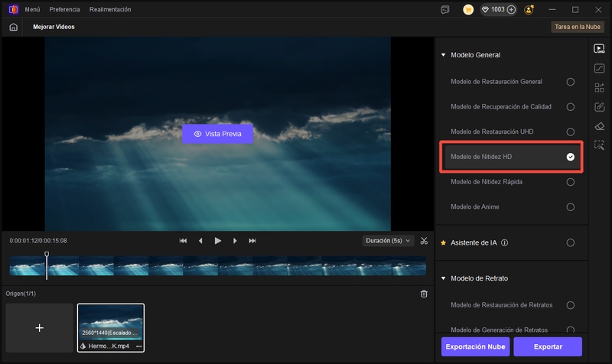Add diamonds with the plus icon

(511, 9)
